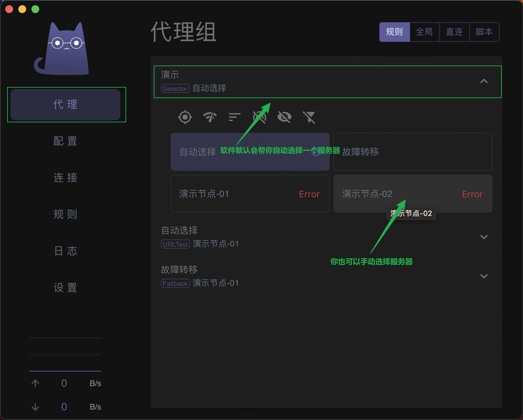Select the 演示节点-01 proxy node
Image resolution: width=523 pixels, height=420 pixels.
[250, 194]
